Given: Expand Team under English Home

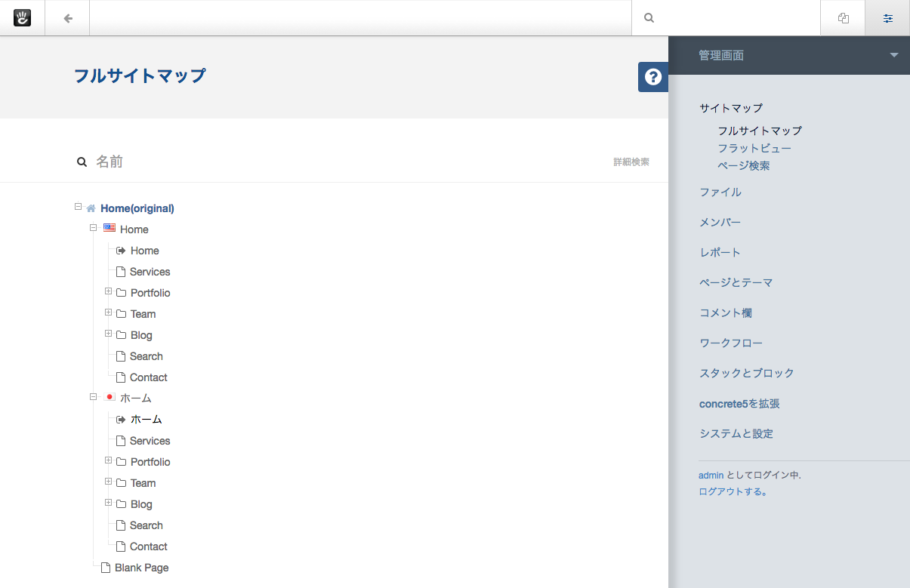Looking at the screenshot, I should [x=108, y=312].
